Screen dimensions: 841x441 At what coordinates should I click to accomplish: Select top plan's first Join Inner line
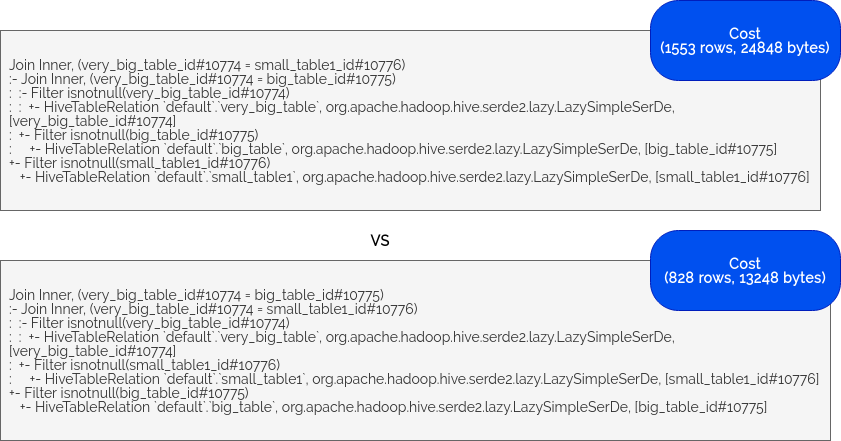(x=207, y=65)
